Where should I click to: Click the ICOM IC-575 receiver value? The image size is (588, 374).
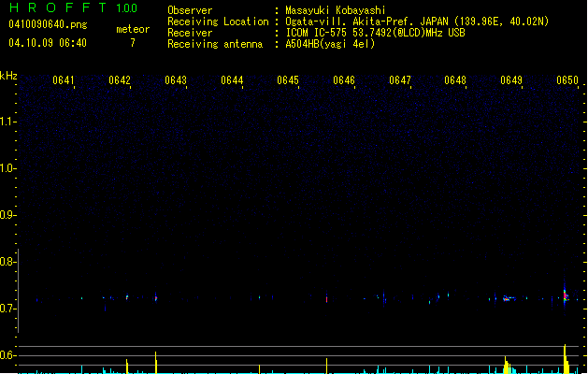(x=376, y=33)
